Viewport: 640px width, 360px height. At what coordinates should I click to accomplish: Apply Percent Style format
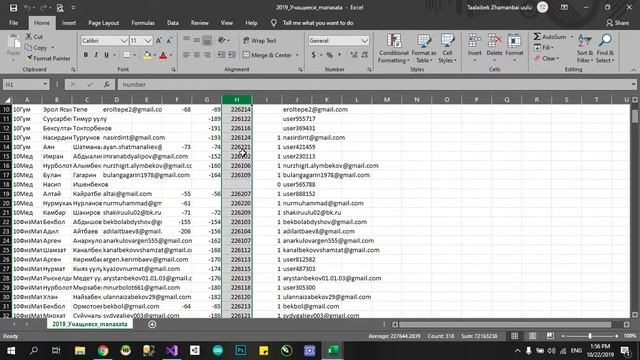[x=329, y=55]
